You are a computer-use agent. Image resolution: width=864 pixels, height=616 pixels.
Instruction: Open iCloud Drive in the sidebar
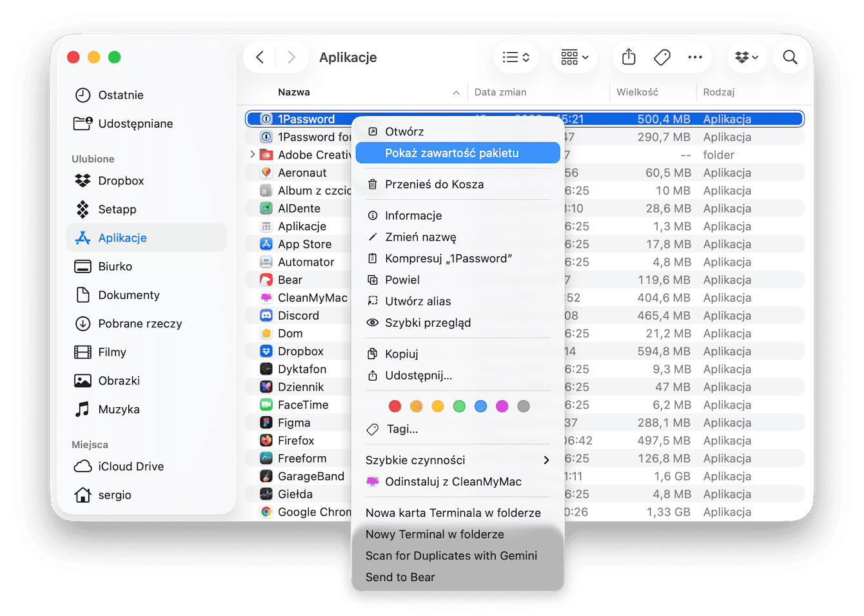coord(148,467)
